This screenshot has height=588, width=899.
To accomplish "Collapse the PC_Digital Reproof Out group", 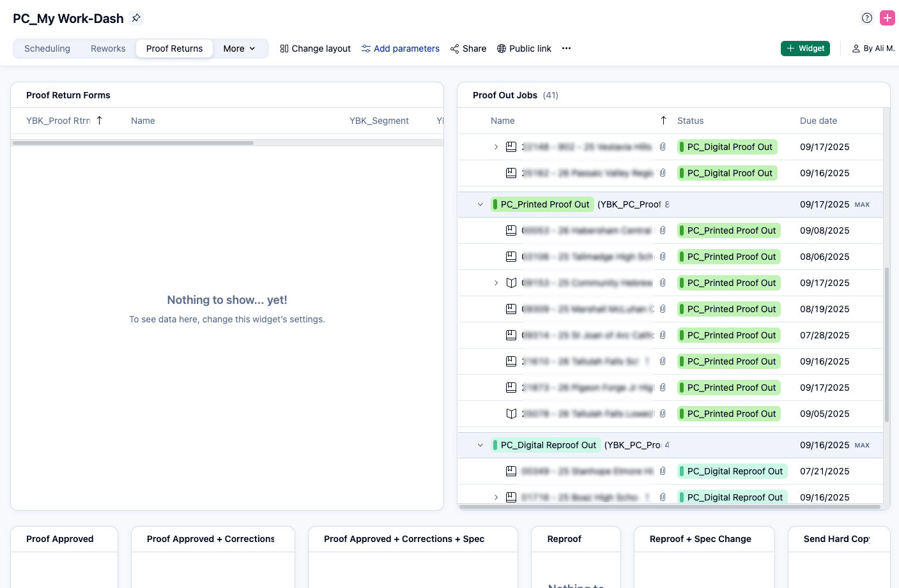I will click(x=480, y=446).
